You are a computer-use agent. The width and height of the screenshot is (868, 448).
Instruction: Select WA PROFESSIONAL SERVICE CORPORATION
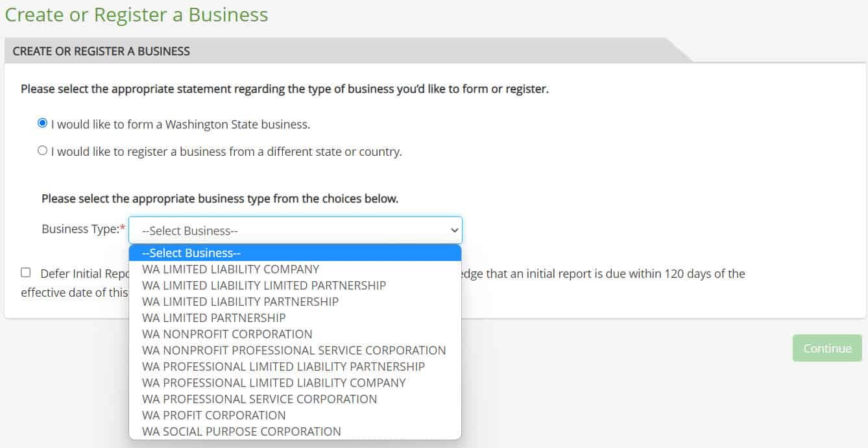[259, 399]
